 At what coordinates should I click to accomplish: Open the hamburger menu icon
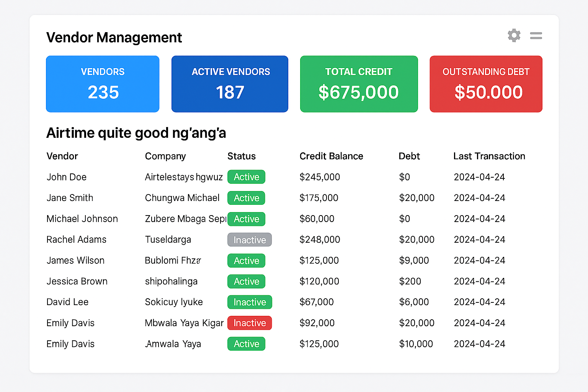tap(536, 35)
